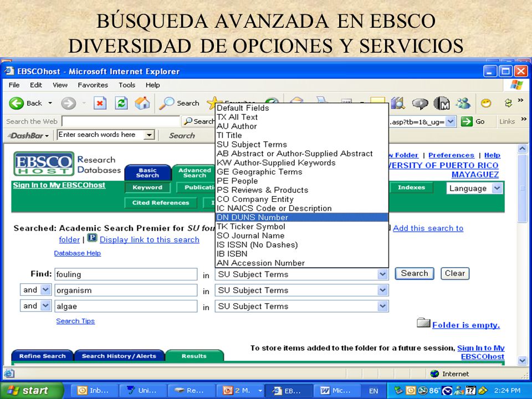The width and height of the screenshot is (532, 399).
Task: Expand the field dropdown beside organism
Action: point(382,290)
